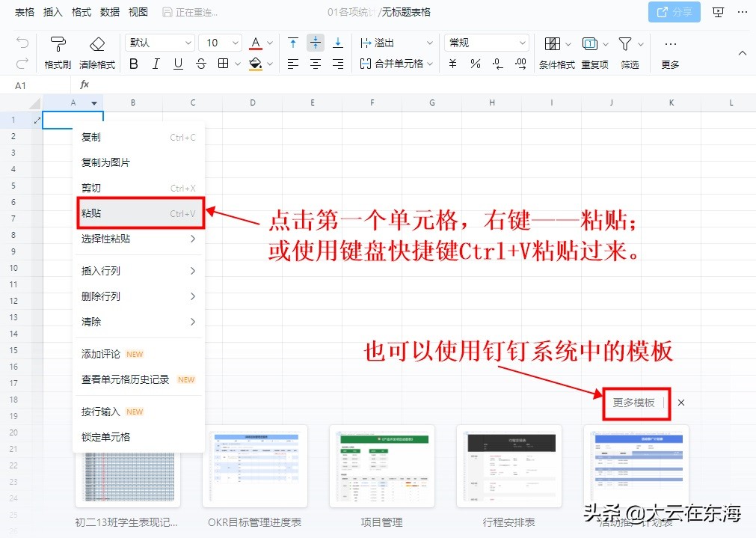The image size is (756, 538).
Task: Click the presentation mode icon
Action: point(718,12)
